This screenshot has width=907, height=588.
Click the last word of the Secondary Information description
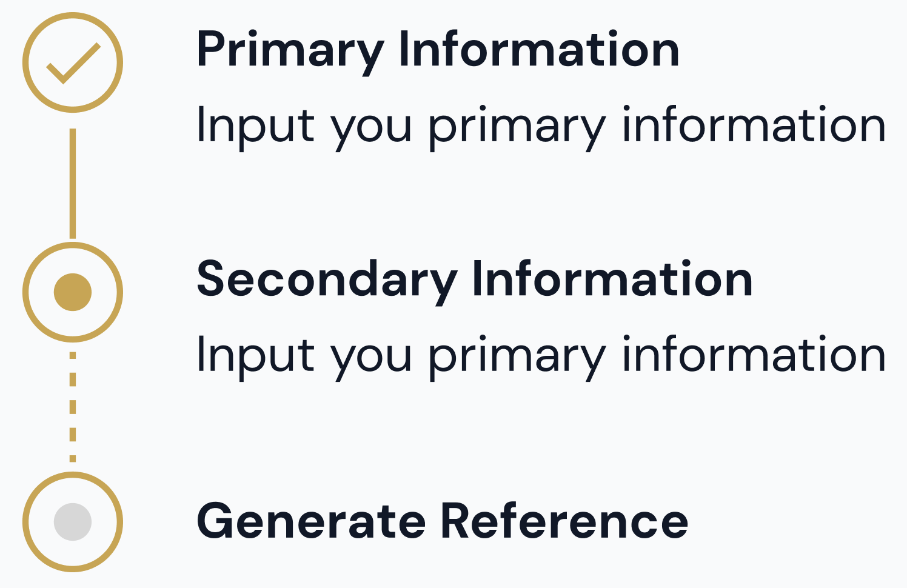(x=754, y=355)
